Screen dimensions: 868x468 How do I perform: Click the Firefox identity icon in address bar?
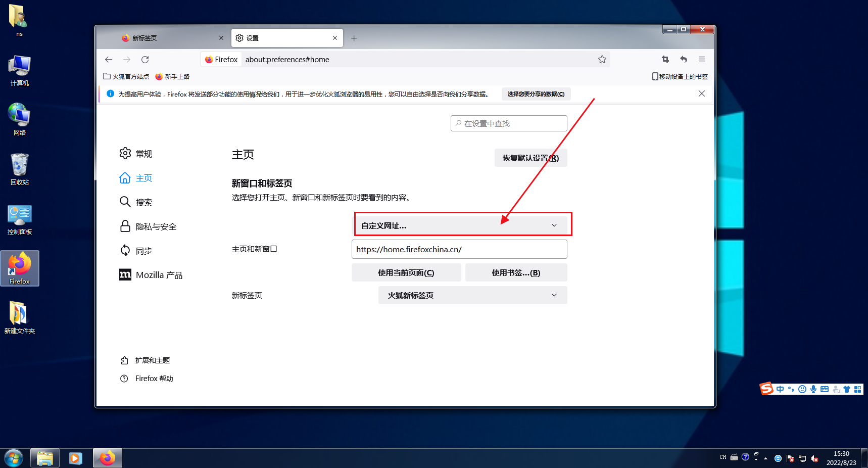[x=221, y=60]
